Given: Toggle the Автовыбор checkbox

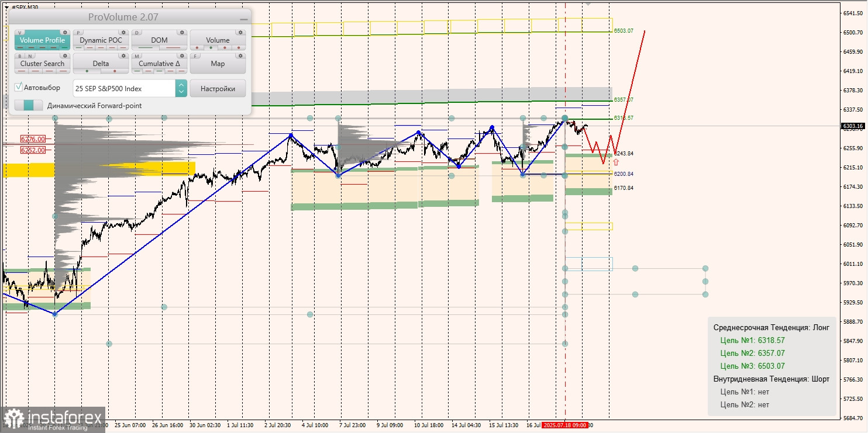Looking at the screenshot, I should pyautogui.click(x=18, y=87).
